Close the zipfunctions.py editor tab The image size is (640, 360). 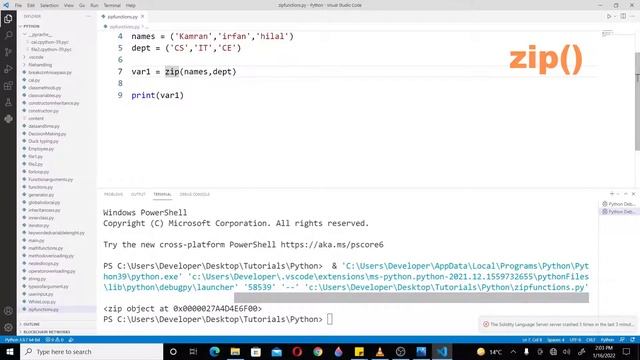142,17
